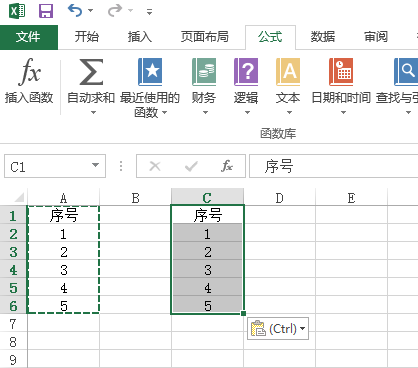Click cell A6 containing 5
Viewport: 418px width, 368px height.
pyautogui.click(x=63, y=306)
